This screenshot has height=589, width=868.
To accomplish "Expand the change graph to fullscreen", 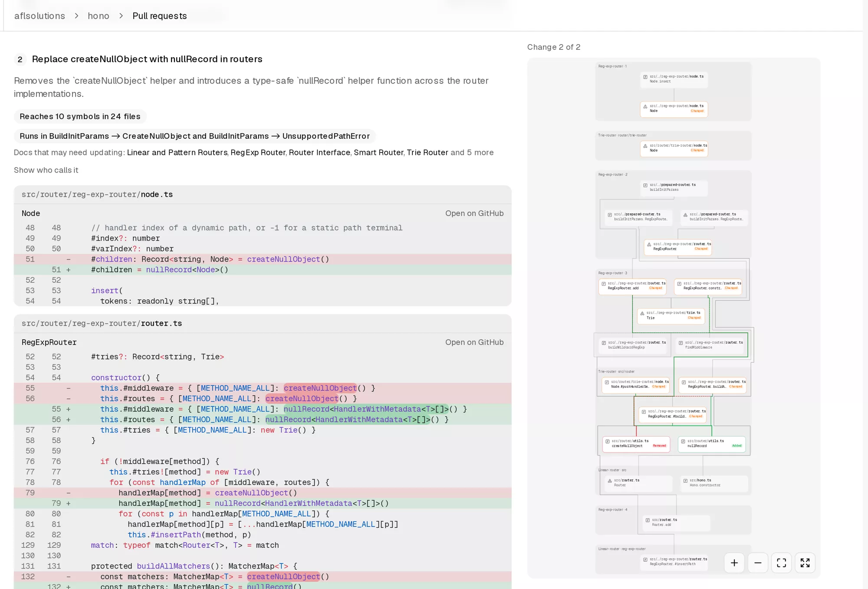I will 805,563.
